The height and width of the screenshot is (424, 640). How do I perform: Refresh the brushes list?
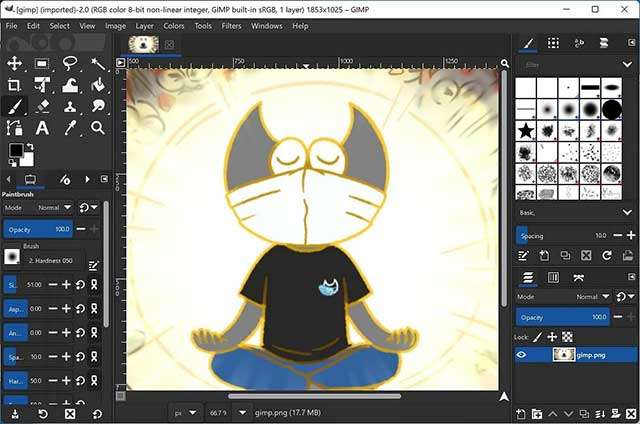click(607, 256)
